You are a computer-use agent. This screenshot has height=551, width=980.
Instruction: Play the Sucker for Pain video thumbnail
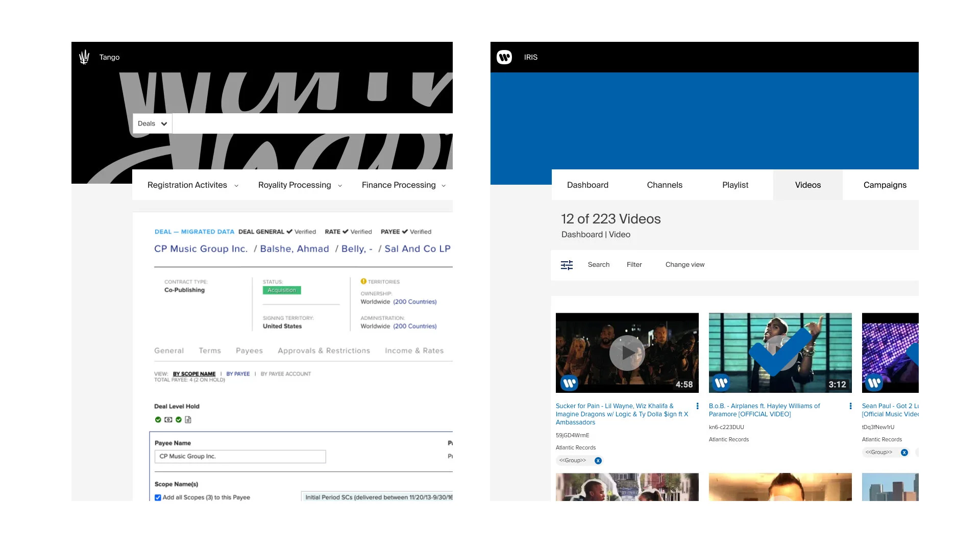tap(627, 353)
